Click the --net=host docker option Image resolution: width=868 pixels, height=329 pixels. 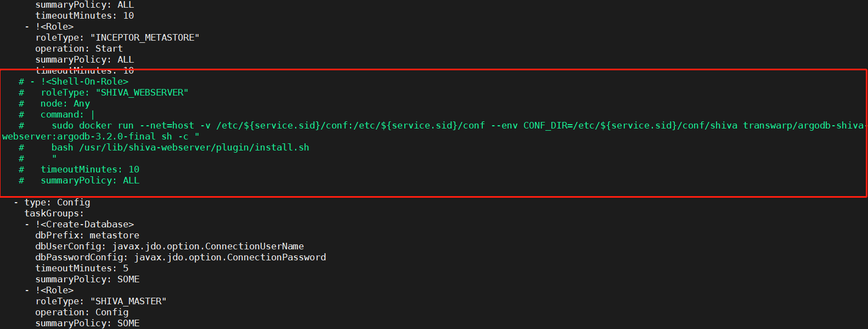(x=167, y=125)
